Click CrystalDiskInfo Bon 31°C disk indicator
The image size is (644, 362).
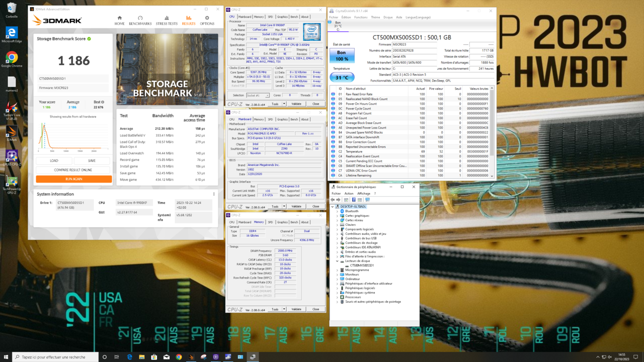click(338, 26)
